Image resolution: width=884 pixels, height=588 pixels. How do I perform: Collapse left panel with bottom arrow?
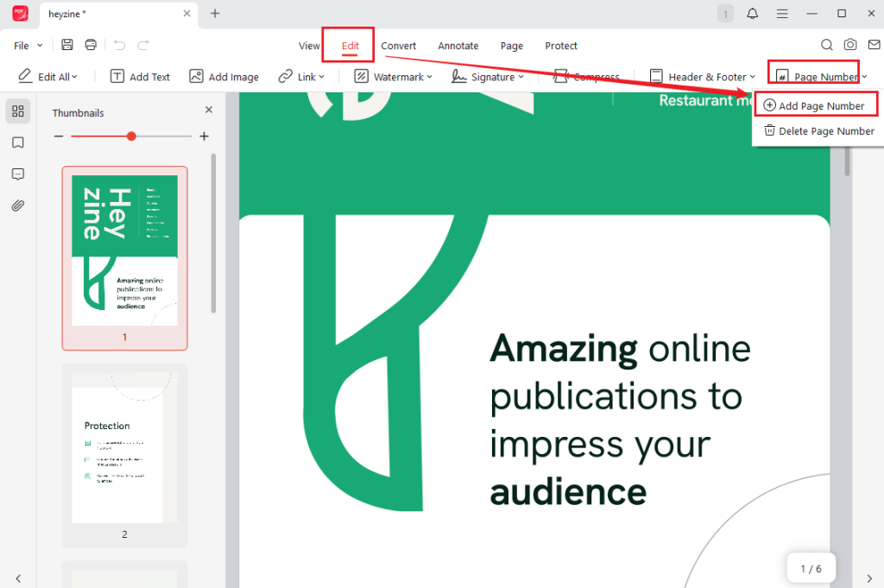coord(18,579)
